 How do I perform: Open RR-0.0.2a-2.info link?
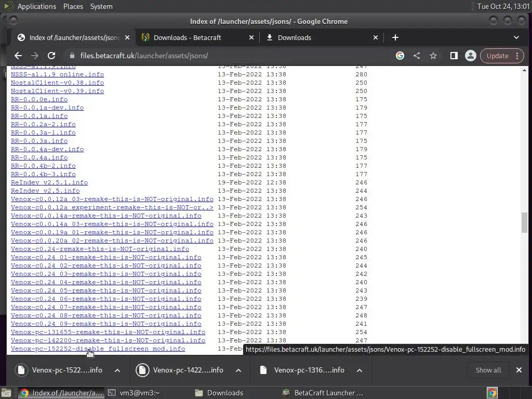[x=43, y=124]
